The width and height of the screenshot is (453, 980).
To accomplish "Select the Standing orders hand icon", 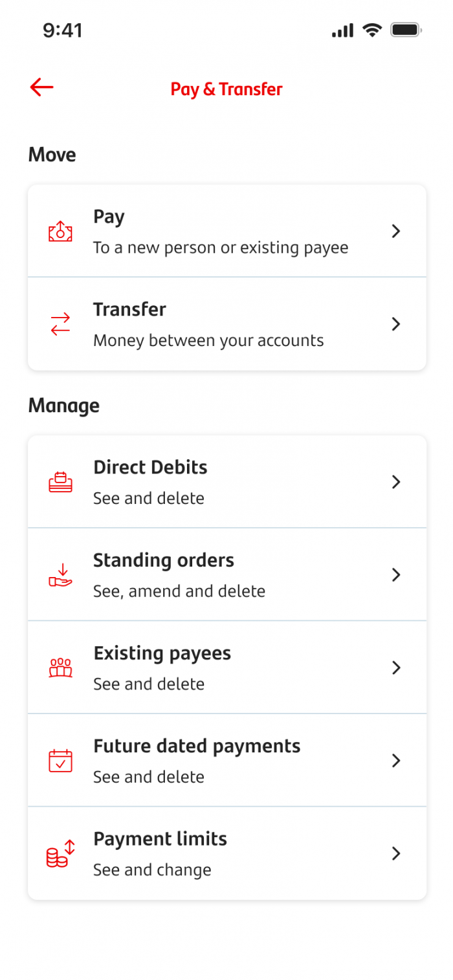I will (60, 574).
